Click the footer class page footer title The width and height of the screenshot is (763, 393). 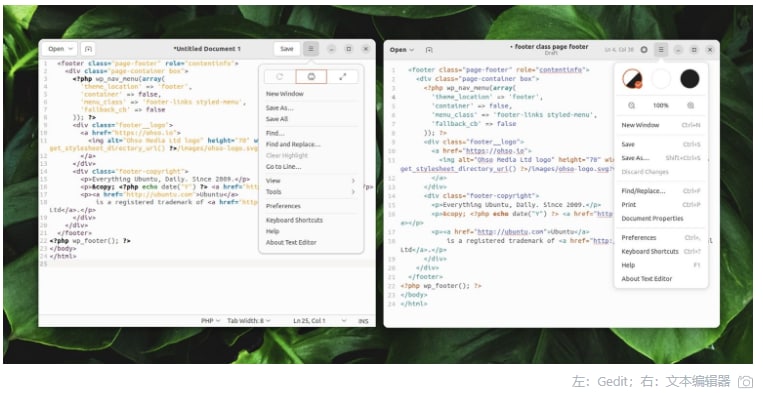[550, 47]
